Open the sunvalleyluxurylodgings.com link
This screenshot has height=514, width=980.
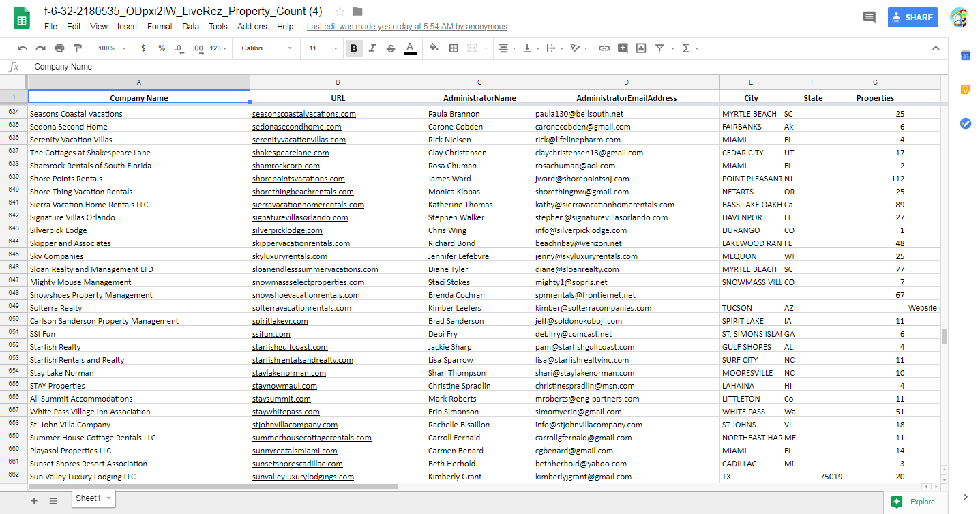pyautogui.click(x=303, y=477)
